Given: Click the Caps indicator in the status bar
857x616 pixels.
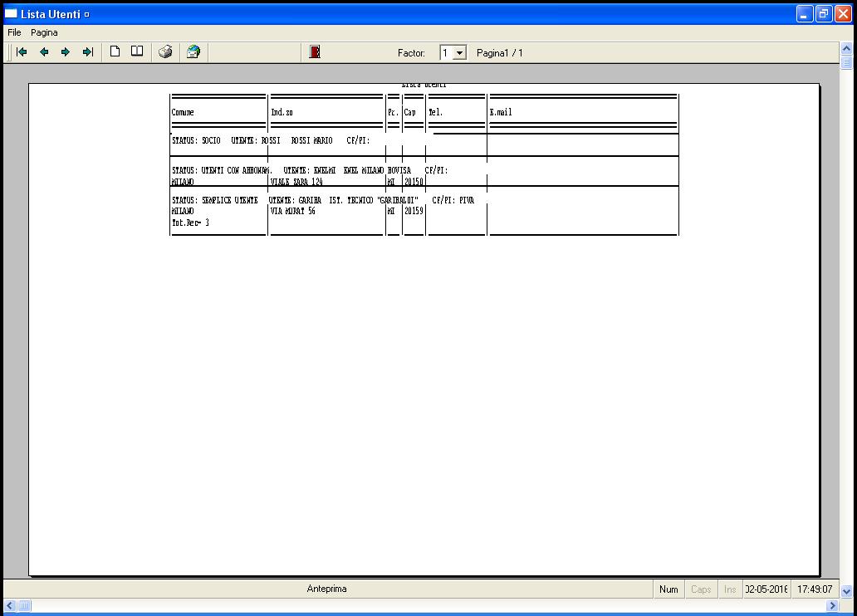Looking at the screenshot, I should [701, 589].
